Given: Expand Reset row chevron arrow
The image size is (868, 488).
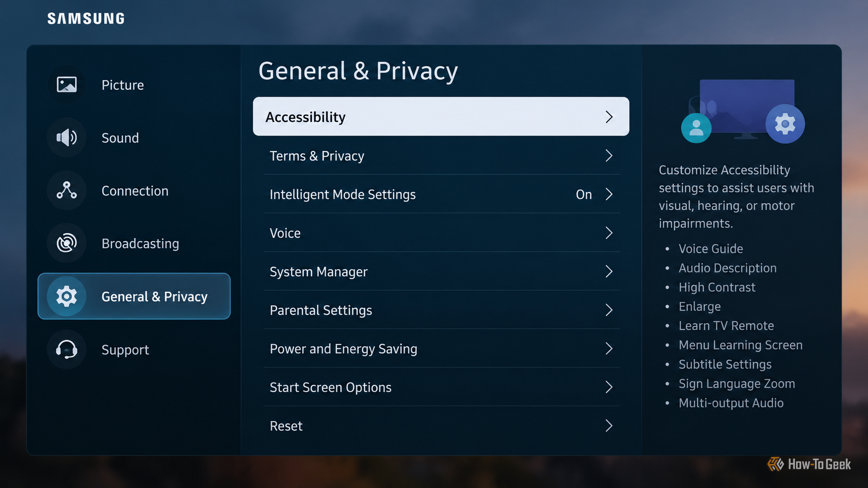Looking at the screenshot, I should click(609, 426).
